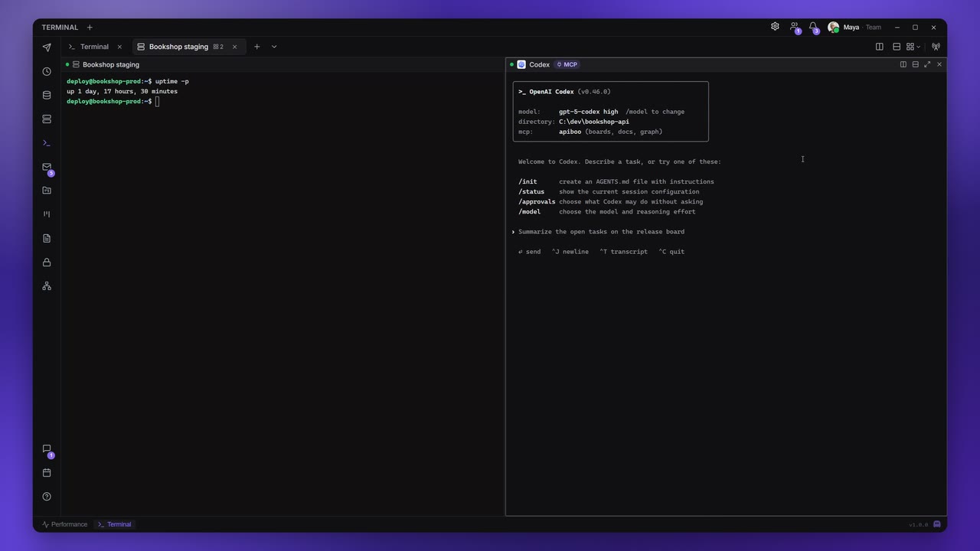Close the Codex pane
980x551 pixels.
[x=939, y=64]
